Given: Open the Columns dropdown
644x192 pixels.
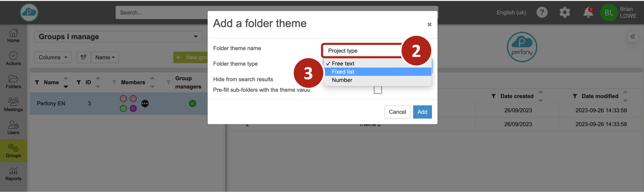Looking at the screenshot, I should (53, 57).
